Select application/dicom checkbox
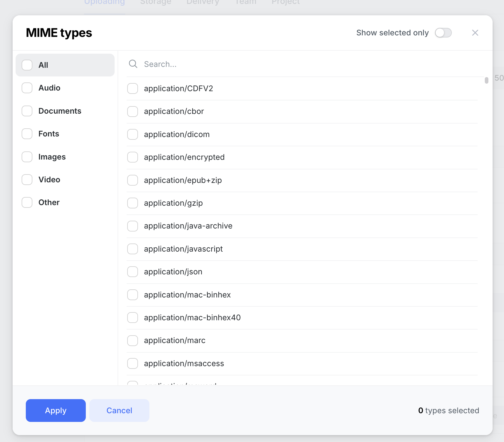The image size is (504, 442). (x=133, y=134)
